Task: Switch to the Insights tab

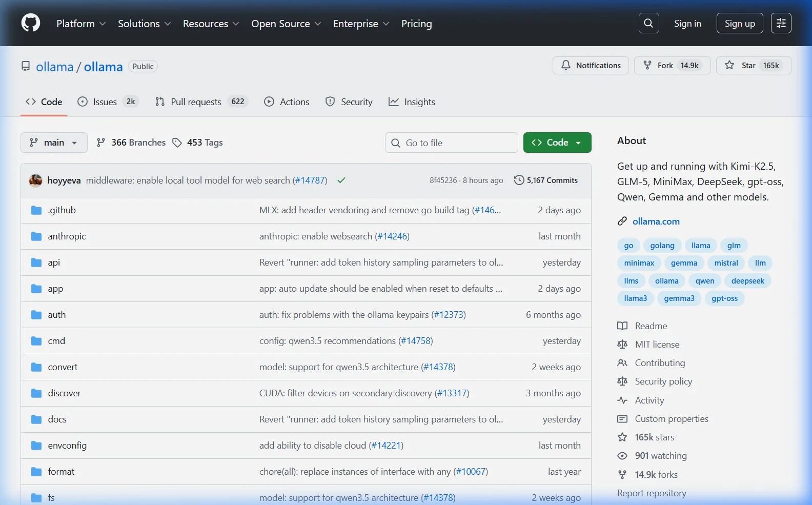Action: 412,102
